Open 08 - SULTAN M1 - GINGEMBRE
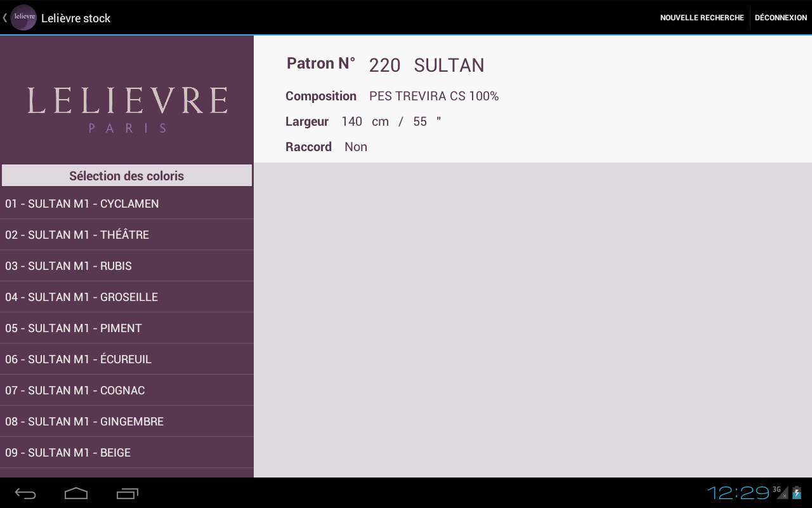 pos(127,422)
